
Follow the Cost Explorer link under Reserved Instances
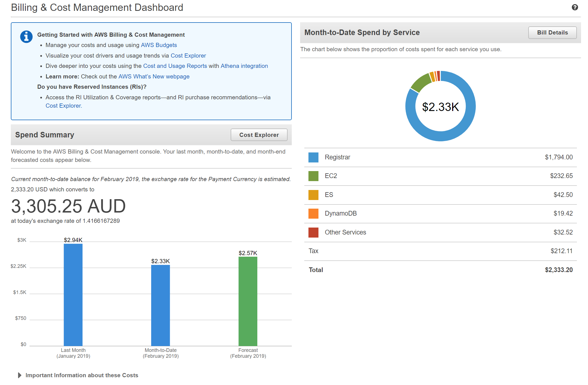pyautogui.click(x=63, y=106)
